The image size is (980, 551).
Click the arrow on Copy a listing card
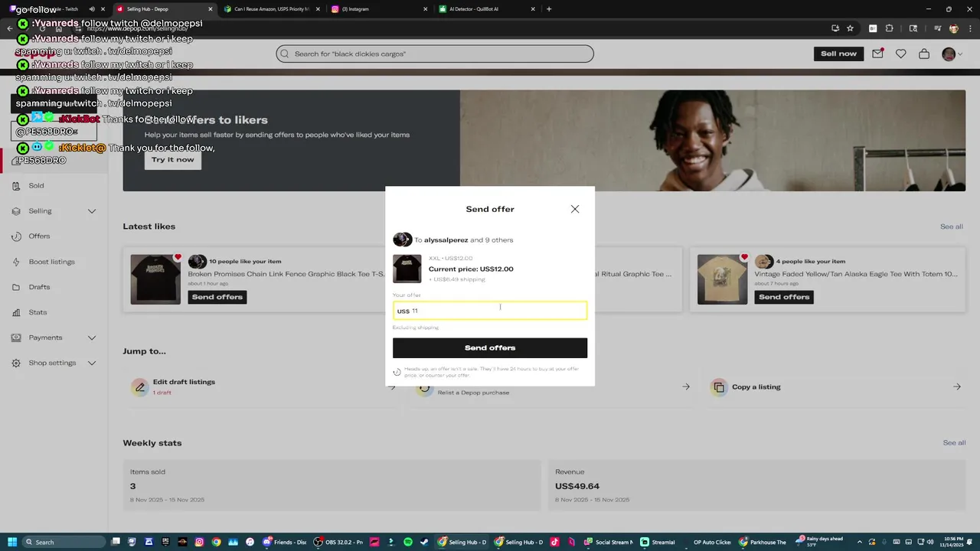[957, 387]
